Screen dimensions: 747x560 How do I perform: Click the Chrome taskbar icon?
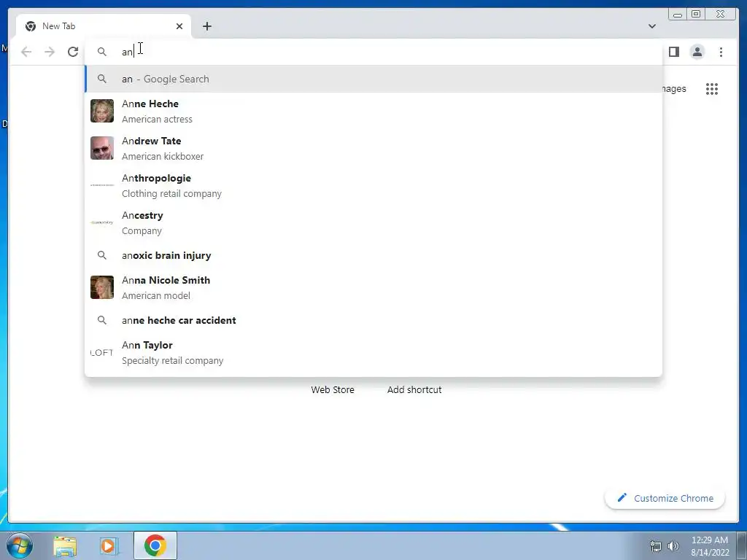155,545
